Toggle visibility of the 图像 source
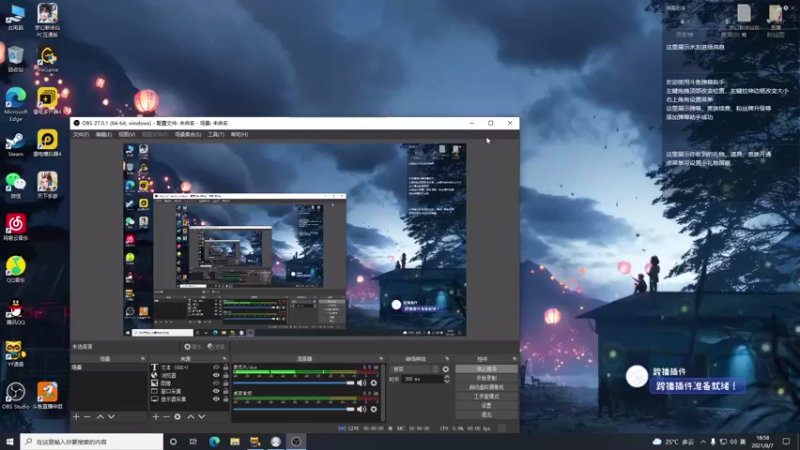Image resolution: width=800 pixels, height=450 pixels. [x=216, y=383]
